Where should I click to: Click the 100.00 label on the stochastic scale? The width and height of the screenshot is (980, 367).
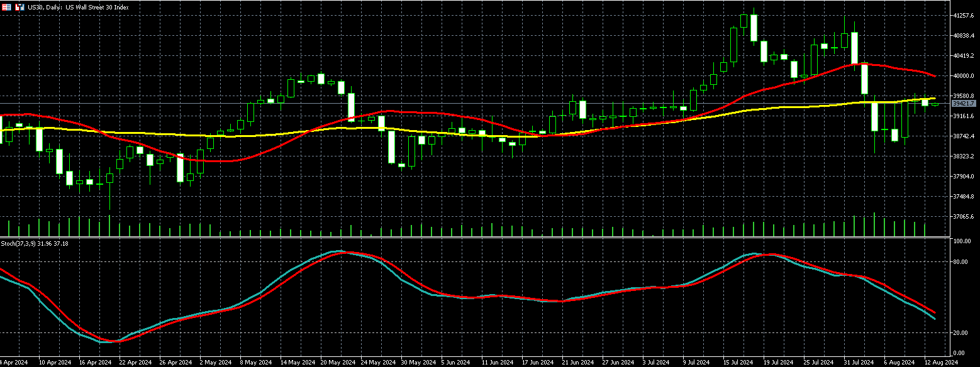961,241
